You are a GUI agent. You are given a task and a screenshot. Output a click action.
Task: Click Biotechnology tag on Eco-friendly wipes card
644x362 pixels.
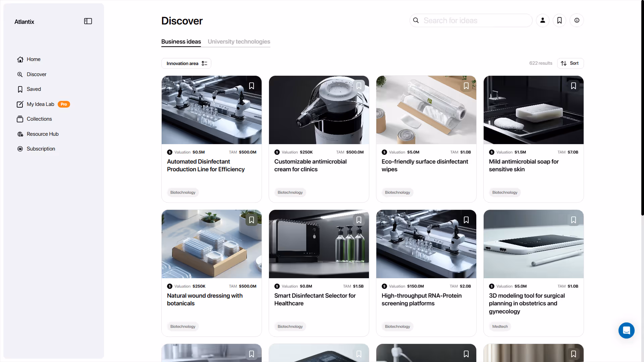pos(397,192)
